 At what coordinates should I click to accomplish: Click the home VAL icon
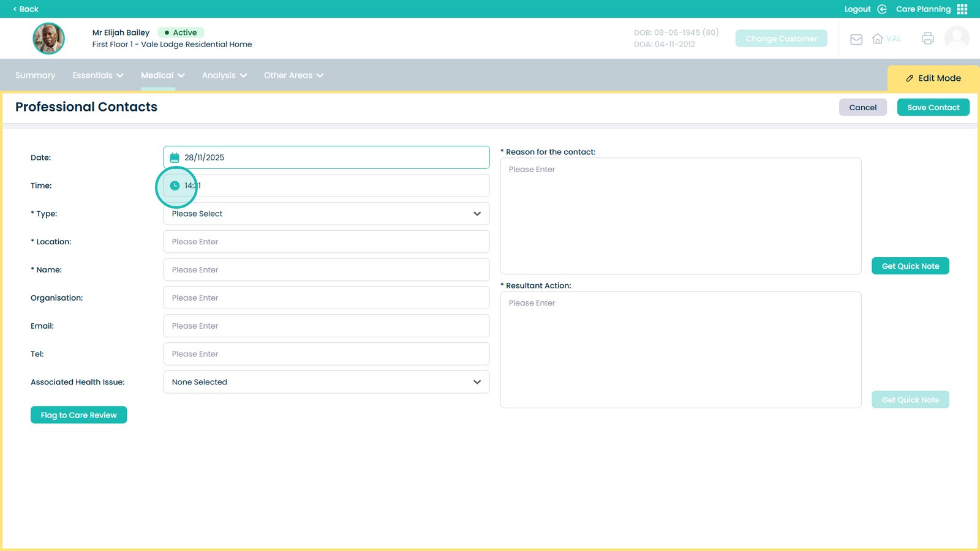click(x=878, y=39)
